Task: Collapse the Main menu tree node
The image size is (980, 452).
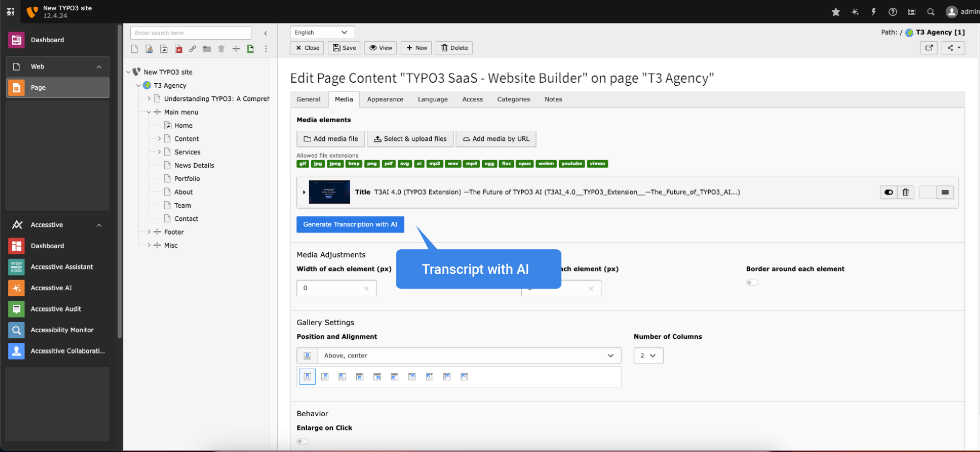Action: pos(149,112)
